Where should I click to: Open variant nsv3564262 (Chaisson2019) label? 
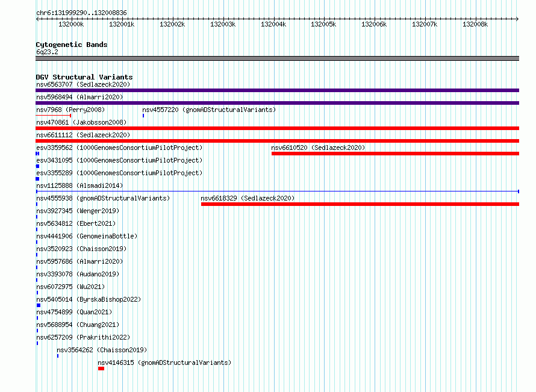(x=102, y=350)
